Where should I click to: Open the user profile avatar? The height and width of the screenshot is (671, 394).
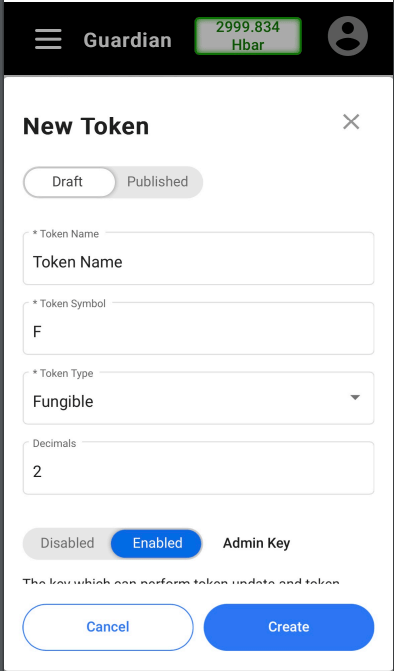347,36
